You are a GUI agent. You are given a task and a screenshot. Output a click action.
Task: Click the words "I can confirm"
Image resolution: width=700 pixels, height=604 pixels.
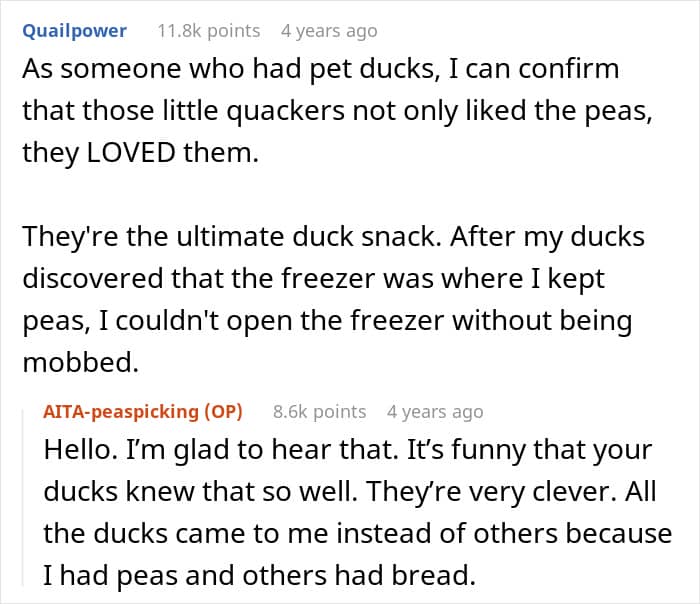click(528, 71)
